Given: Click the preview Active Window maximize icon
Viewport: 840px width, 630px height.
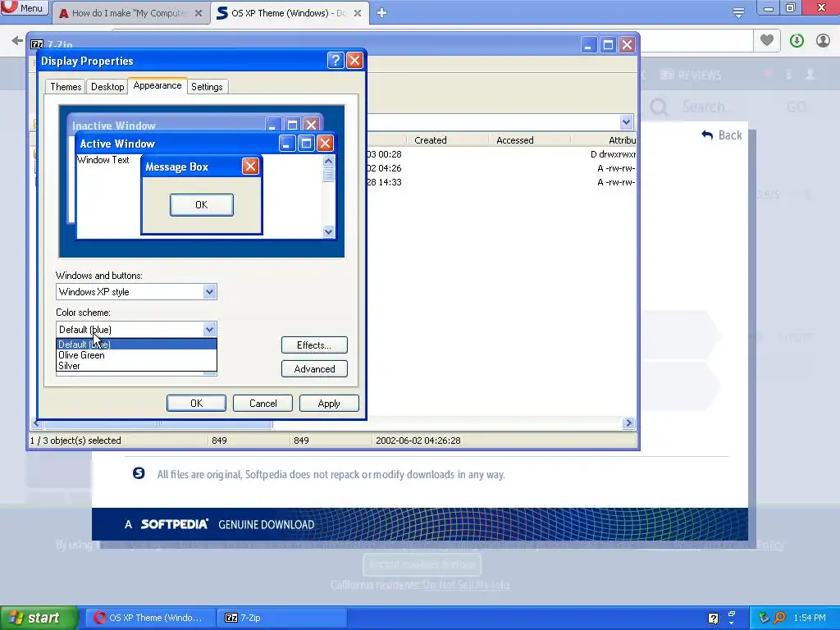Looking at the screenshot, I should 306,143.
